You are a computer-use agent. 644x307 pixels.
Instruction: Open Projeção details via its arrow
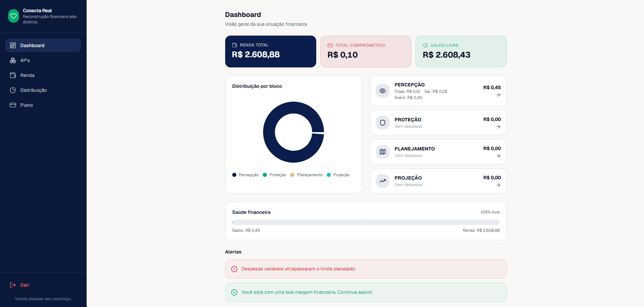tap(498, 185)
